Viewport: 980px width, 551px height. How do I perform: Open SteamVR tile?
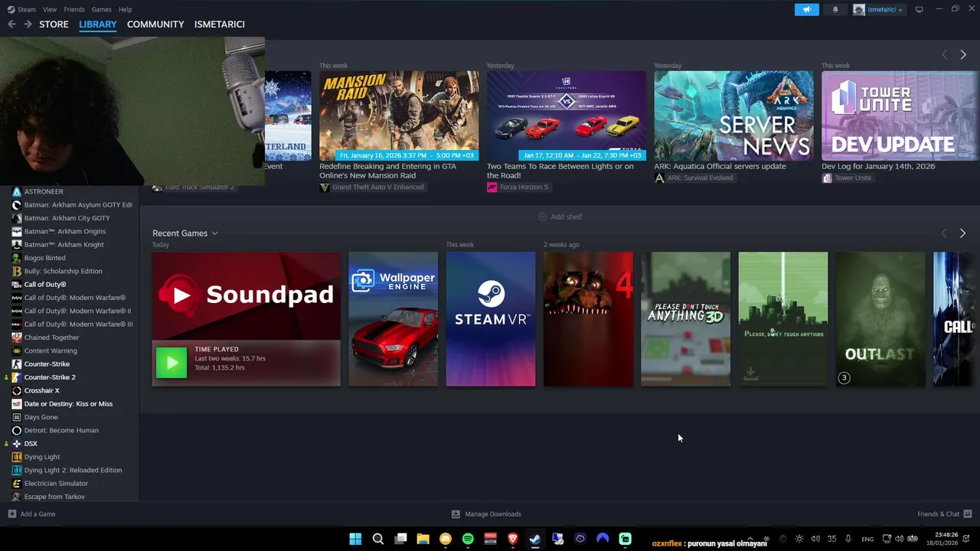point(491,319)
